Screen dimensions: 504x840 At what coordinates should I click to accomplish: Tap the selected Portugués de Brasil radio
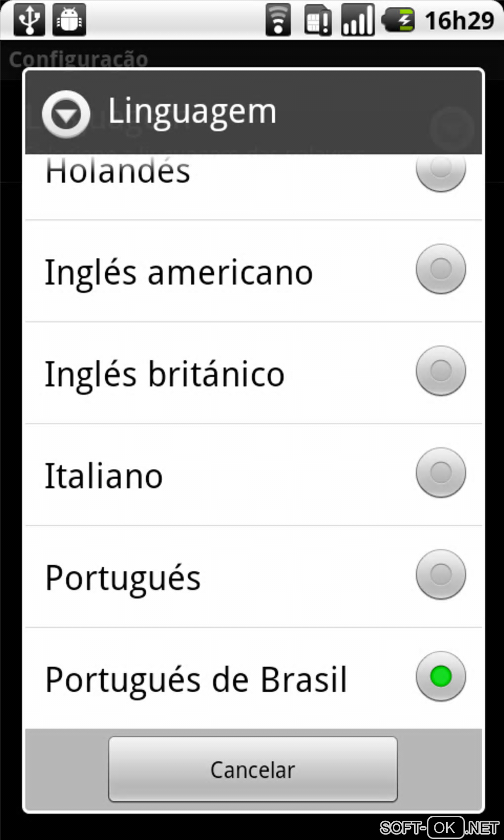[441, 676]
